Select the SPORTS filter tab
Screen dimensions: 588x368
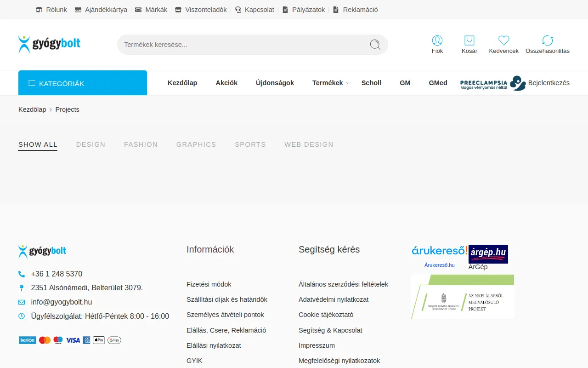250,144
